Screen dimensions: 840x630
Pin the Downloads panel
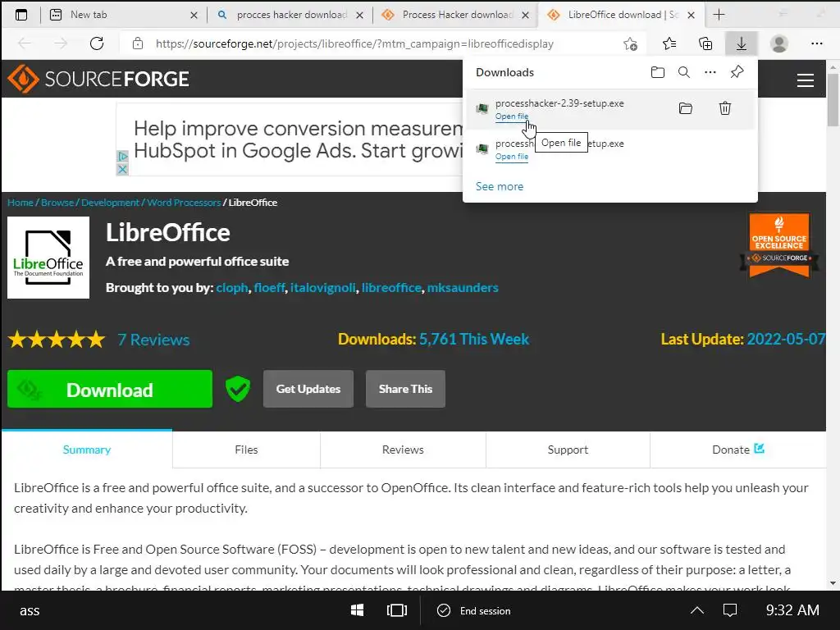[737, 72]
